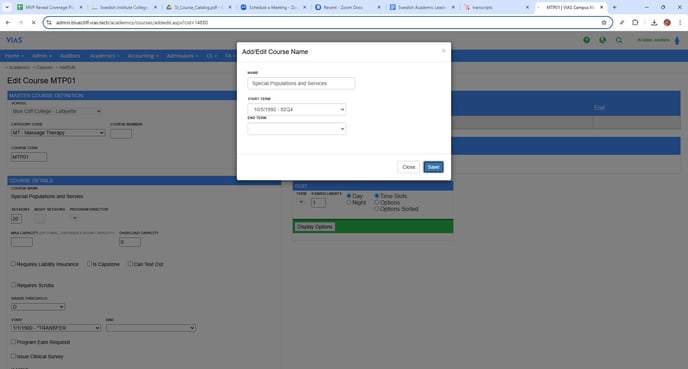Open the Start Term dropdown
The width and height of the screenshot is (688, 369).
coord(297,109)
